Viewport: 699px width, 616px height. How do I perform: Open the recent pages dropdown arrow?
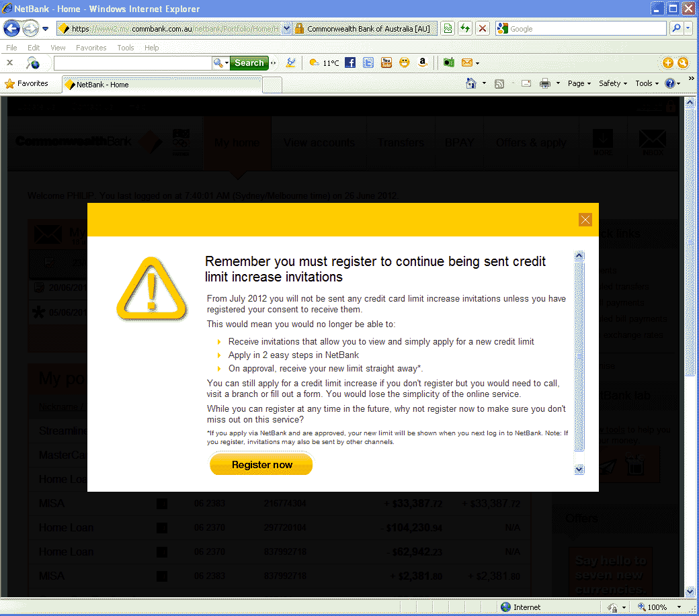pyautogui.click(x=46, y=29)
